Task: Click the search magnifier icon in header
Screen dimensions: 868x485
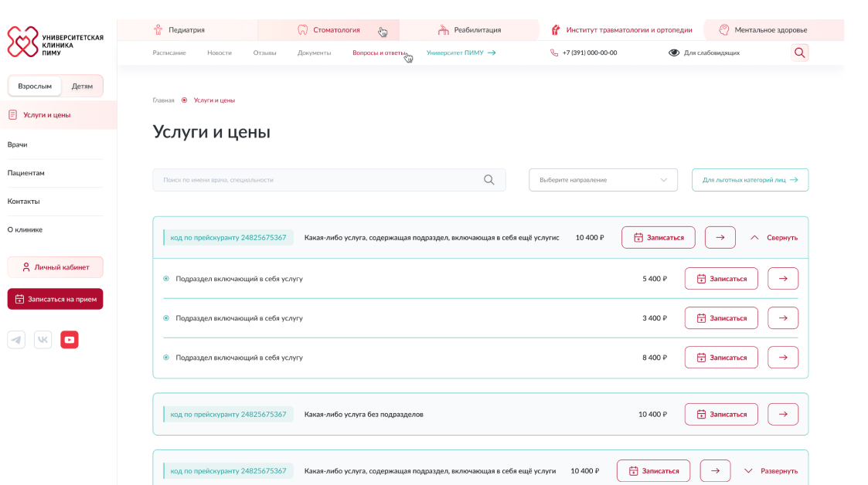Action: coord(799,53)
